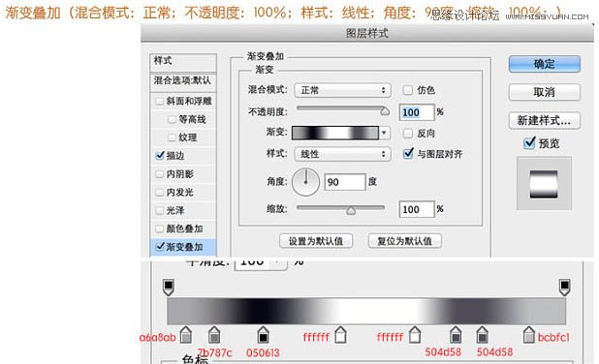Click the style preview thumbnail

click(x=544, y=184)
